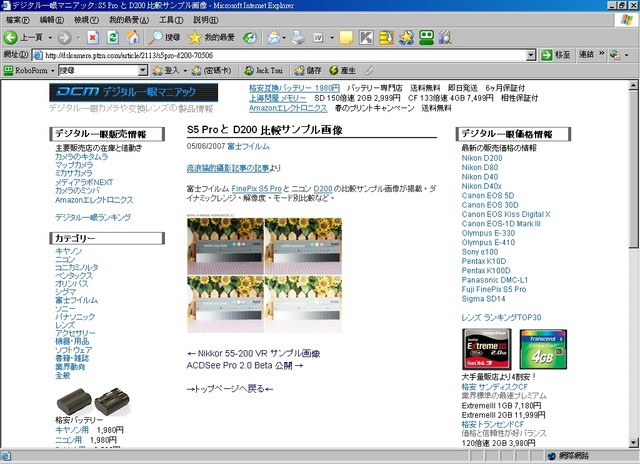Open the Fuji FinePix S5 Pro price link
This screenshot has height=464, width=640.
coord(494,289)
